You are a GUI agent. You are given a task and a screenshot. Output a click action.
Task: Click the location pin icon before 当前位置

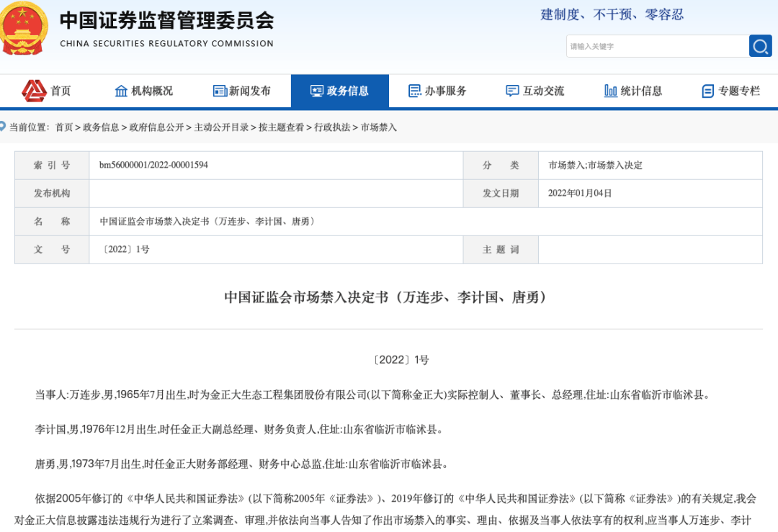(2, 127)
